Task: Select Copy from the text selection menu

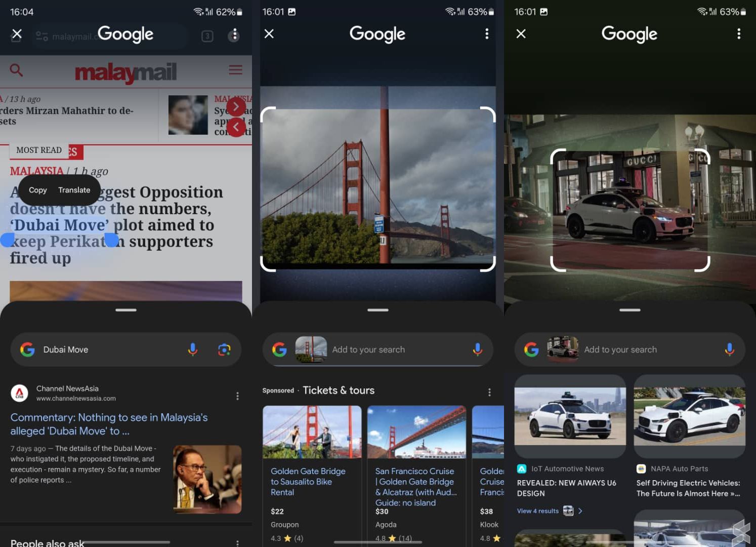Action: coord(37,190)
